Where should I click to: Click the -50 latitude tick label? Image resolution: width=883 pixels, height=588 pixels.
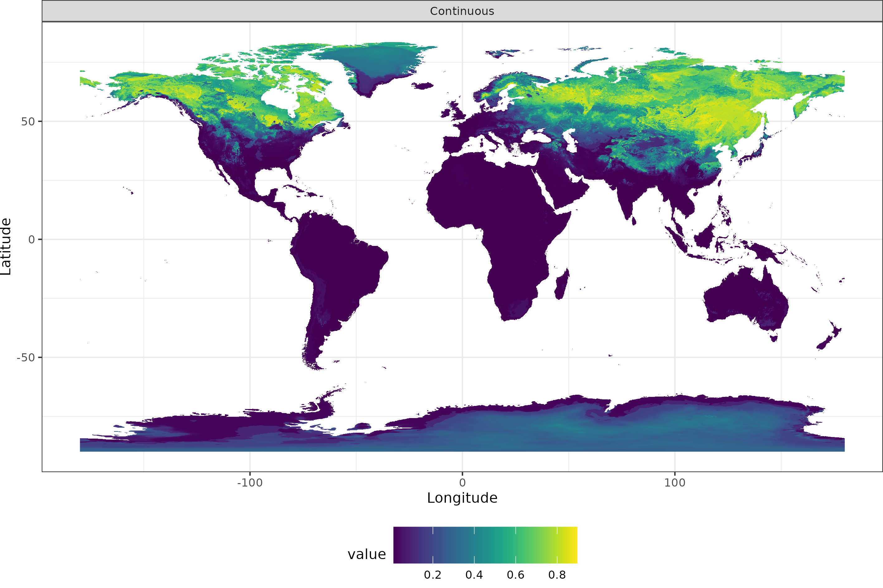(x=26, y=357)
